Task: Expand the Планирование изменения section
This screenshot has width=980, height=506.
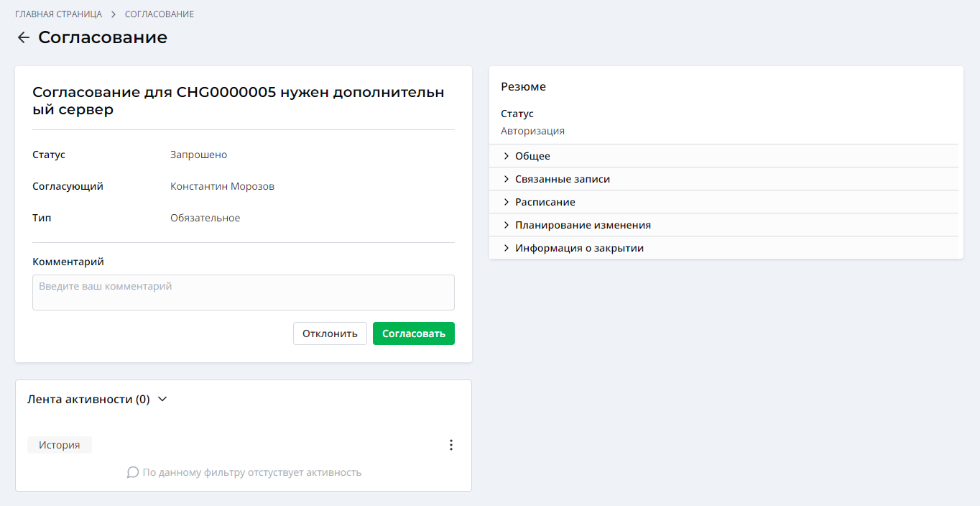Action: coord(582,225)
